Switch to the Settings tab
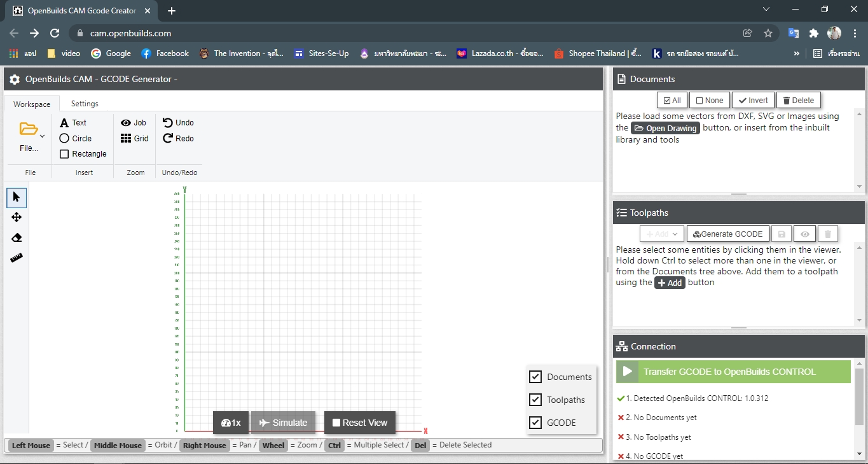The image size is (868, 464). (85, 104)
